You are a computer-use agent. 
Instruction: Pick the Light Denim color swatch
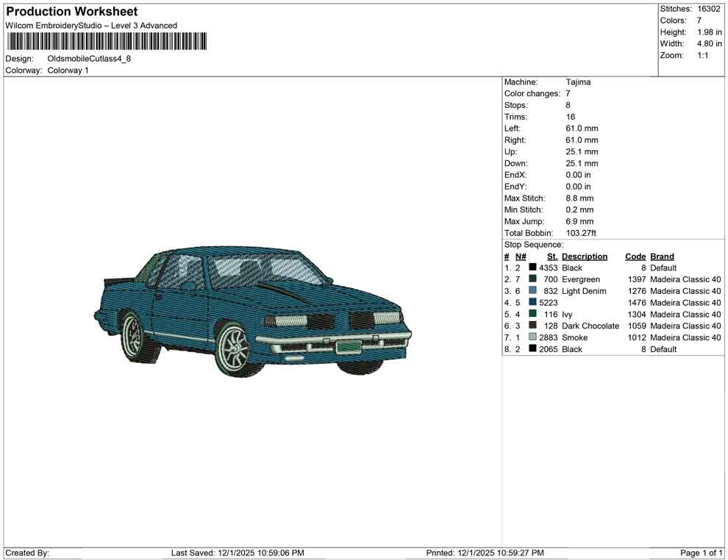click(532, 291)
